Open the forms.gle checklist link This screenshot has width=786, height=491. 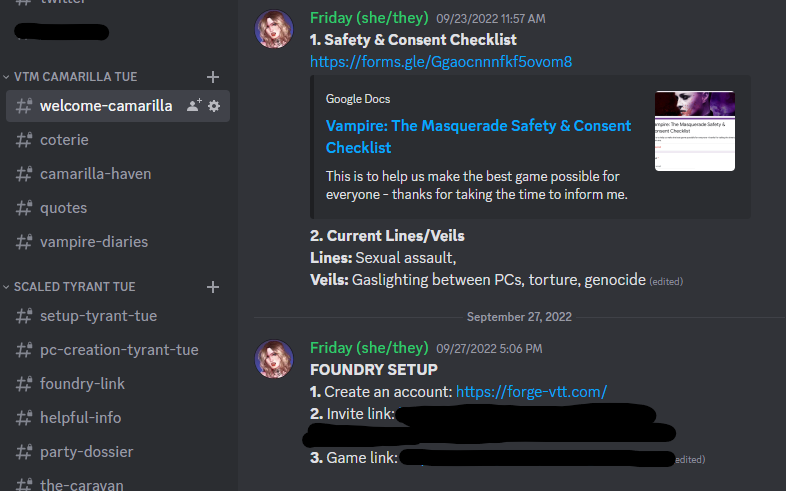441,62
